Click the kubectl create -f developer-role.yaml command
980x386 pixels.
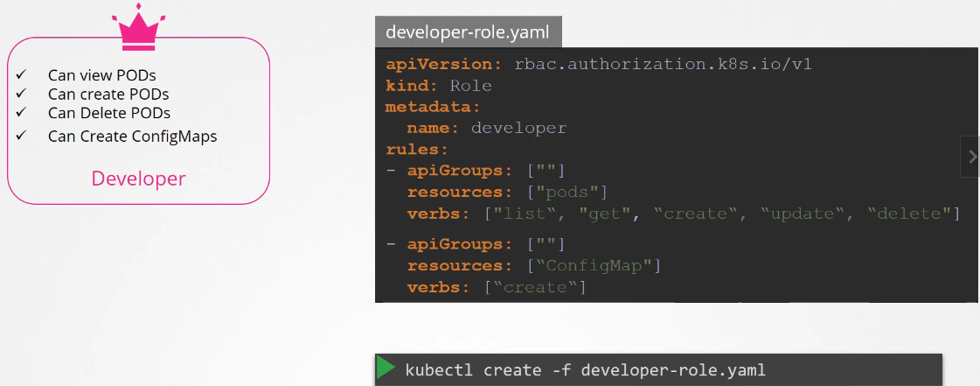(585, 370)
